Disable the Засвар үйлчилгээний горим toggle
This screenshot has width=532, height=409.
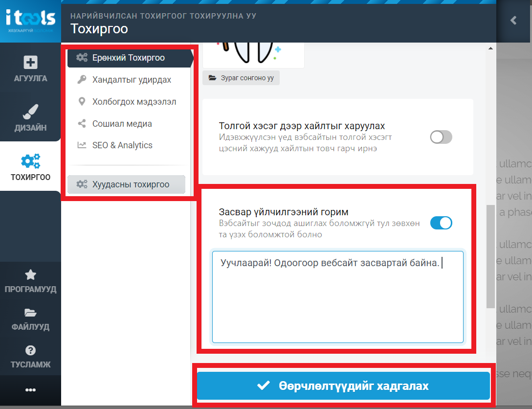point(441,223)
